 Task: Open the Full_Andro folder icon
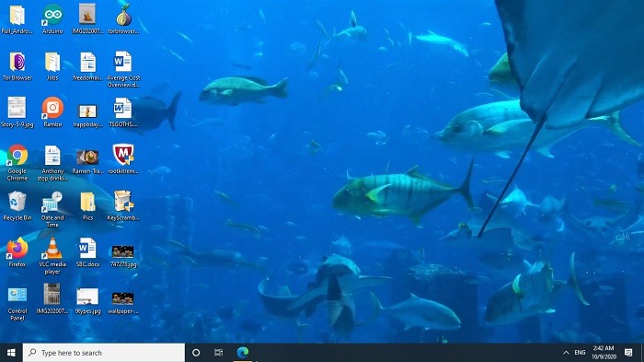click(17, 16)
